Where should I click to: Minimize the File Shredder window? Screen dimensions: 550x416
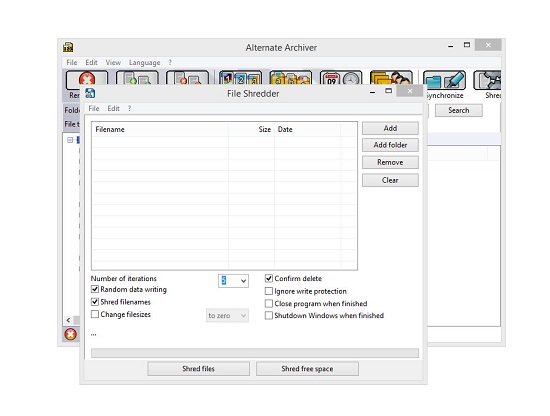click(373, 92)
